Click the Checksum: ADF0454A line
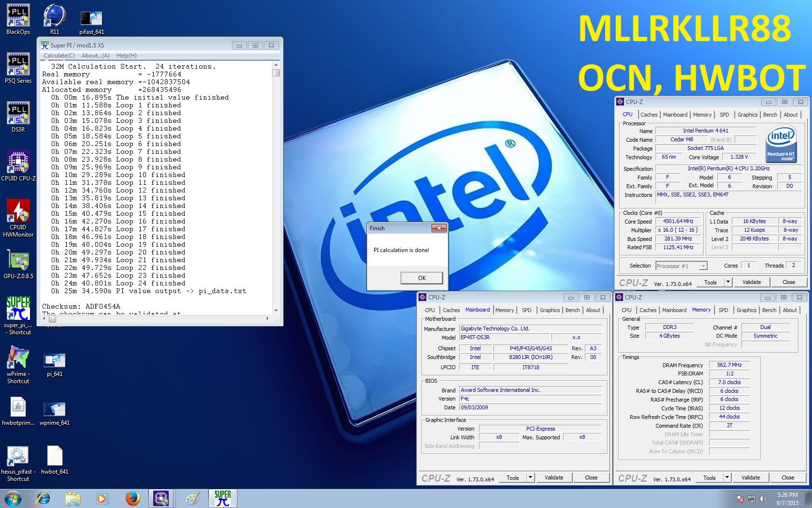This screenshot has height=508, width=812. (81, 306)
